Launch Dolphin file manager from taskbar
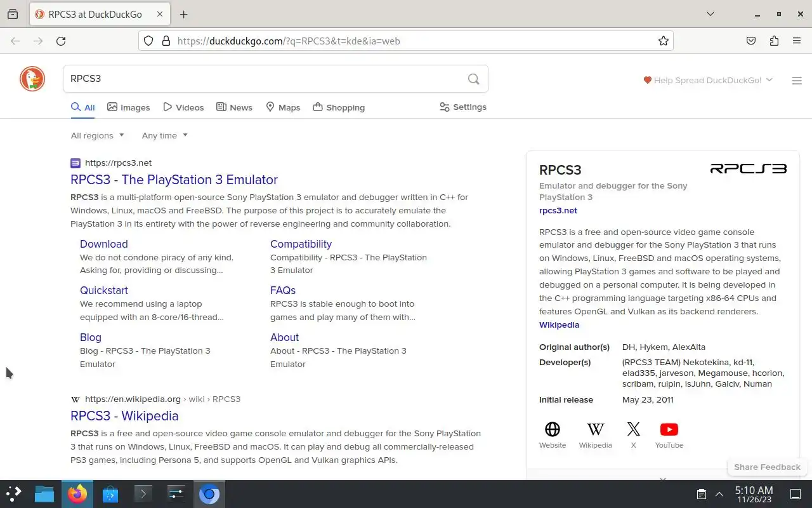 tap(44, 493)
